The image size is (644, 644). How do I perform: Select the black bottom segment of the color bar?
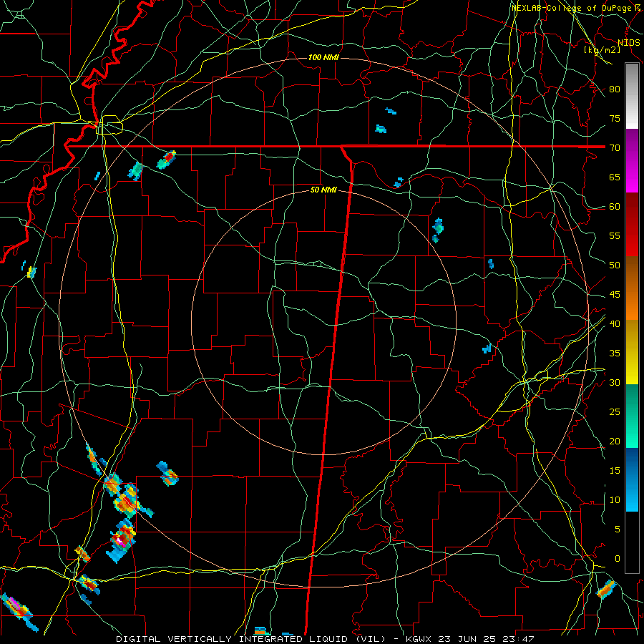[x=632, y=542]
